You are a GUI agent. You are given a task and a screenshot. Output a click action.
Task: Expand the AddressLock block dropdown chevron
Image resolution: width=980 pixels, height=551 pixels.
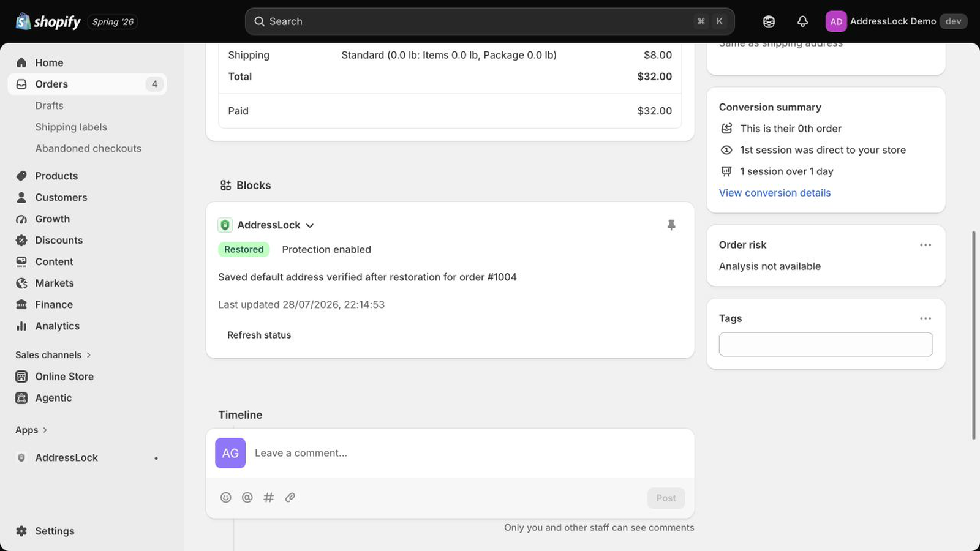coord(310,225)
